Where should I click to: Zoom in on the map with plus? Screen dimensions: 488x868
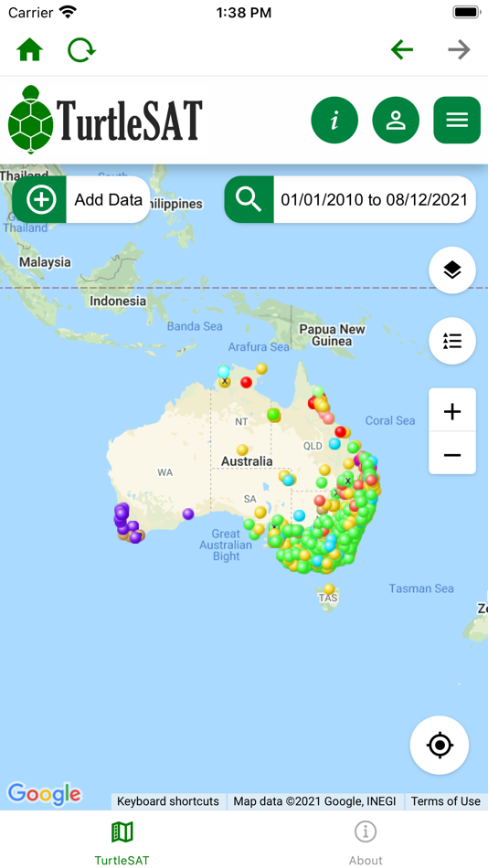(x=452, y=410)
